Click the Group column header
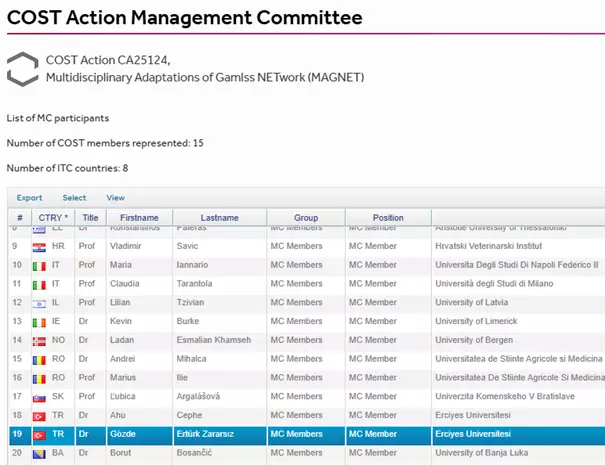Viewport: 605px width, 465px height. (x=306, y=218)
